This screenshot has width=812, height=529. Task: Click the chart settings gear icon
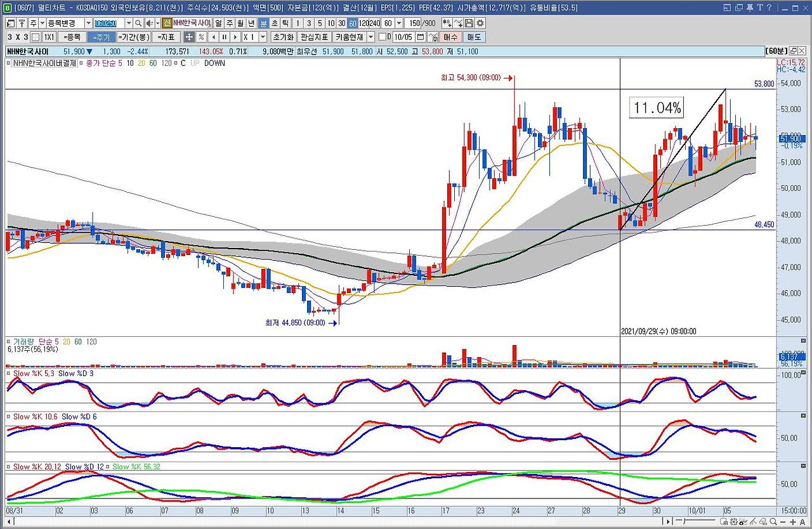[x=480, y=23]
